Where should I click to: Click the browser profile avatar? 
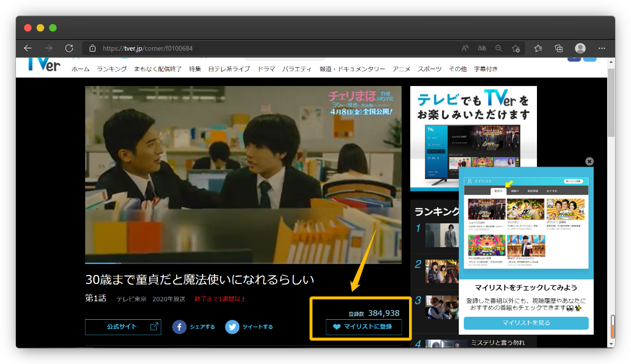tap(580, 48)
